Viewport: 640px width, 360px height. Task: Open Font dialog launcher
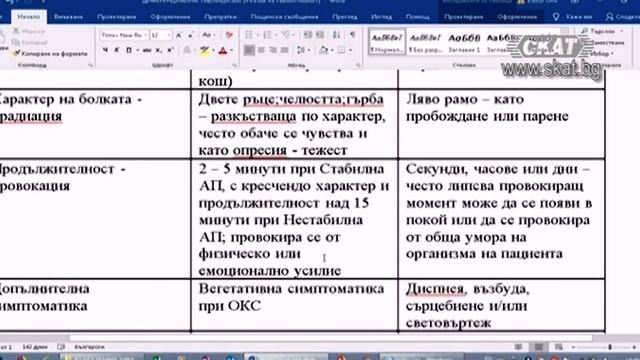[235, 65]
